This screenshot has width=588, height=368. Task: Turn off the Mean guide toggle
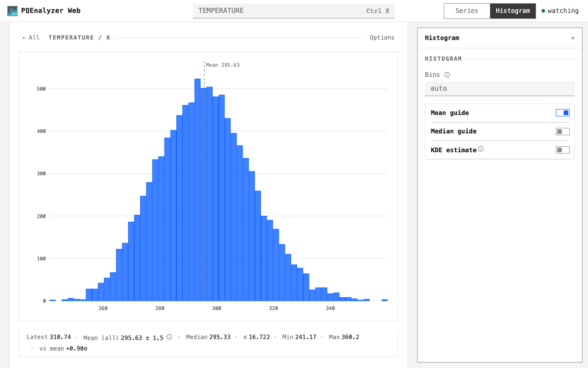(563, 113)
